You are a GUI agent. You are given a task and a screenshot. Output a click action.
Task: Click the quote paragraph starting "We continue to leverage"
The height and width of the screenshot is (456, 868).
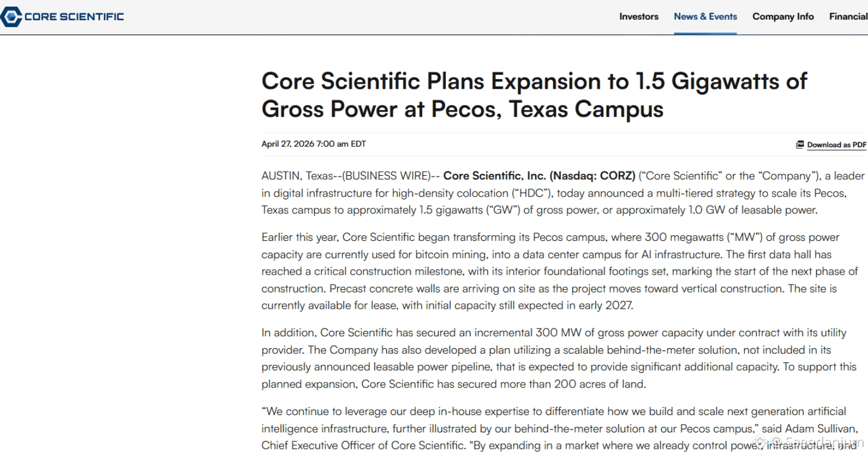click(559, 428)
